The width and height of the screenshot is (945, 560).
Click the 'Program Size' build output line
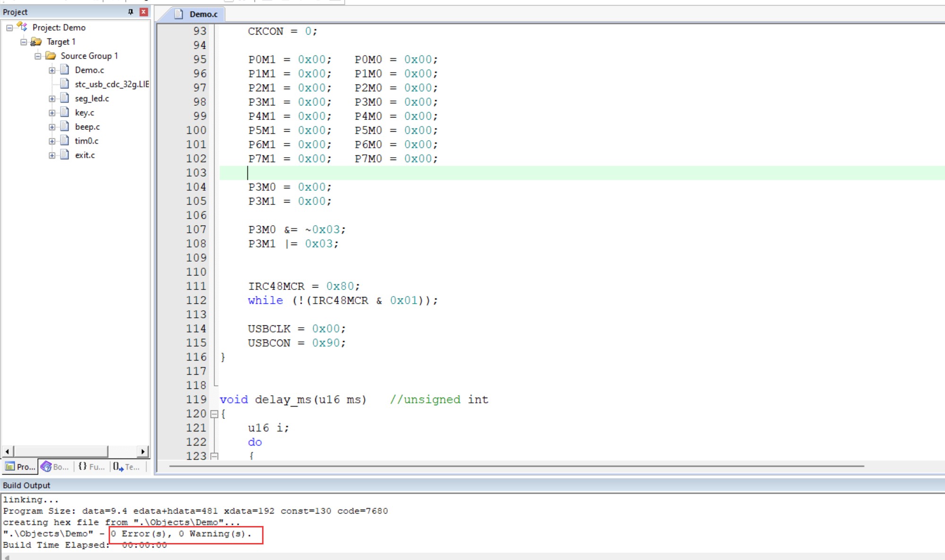pos(195,511)
